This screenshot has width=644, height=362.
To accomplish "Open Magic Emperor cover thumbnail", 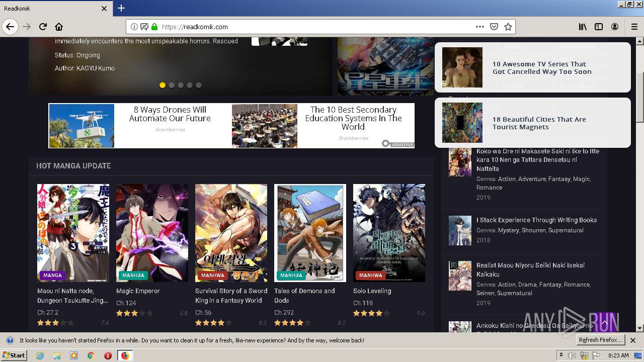I will tap(152, 233).
